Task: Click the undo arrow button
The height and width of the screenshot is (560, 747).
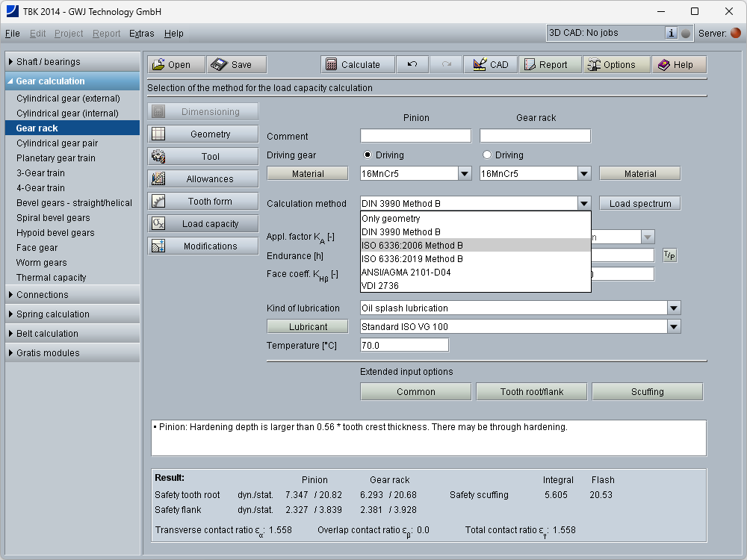Action: (x=412, y=65)
